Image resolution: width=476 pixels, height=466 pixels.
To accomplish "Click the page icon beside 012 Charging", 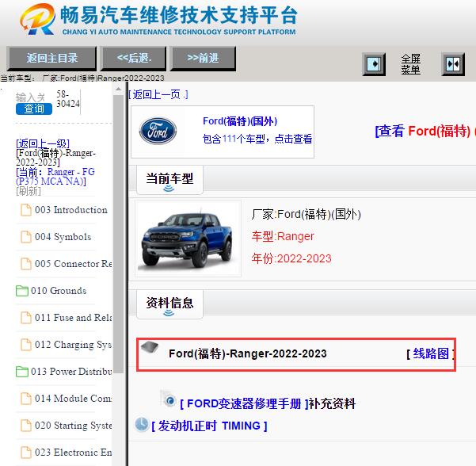I will point(26,345).
